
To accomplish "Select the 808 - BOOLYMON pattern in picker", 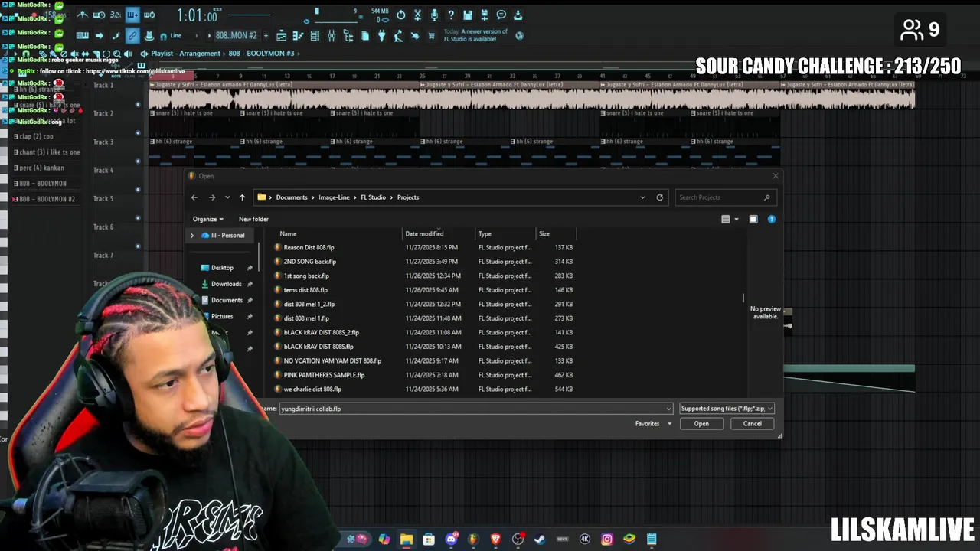I will point(42,184).
